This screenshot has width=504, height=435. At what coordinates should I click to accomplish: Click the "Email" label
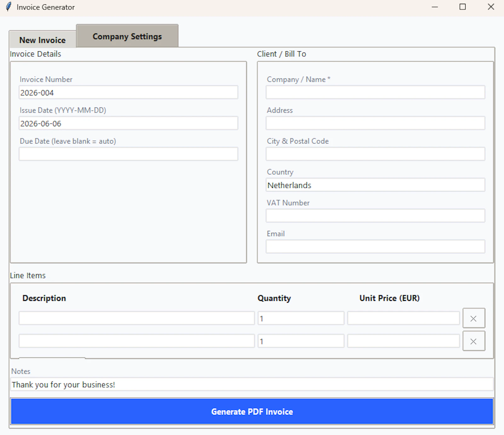(x=276, y=234)
